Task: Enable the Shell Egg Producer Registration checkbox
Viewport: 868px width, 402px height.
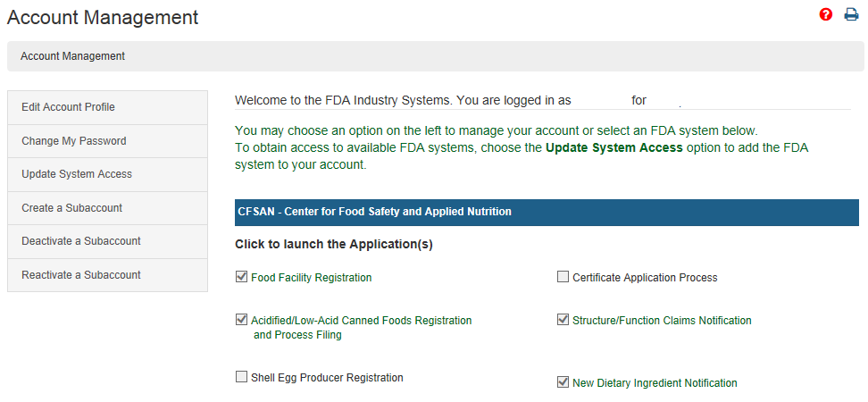Action: (x=241, y=377)
